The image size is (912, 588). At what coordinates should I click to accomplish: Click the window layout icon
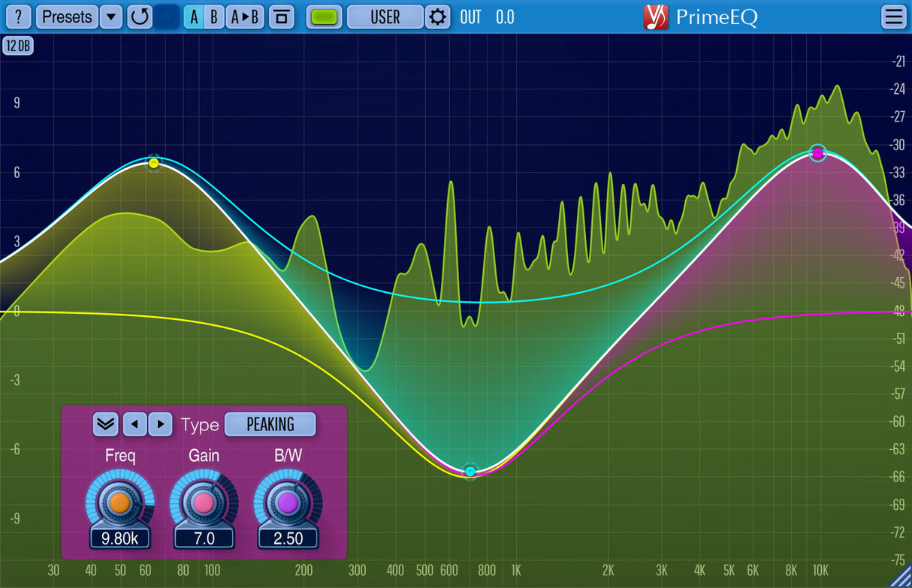[282, 17]
